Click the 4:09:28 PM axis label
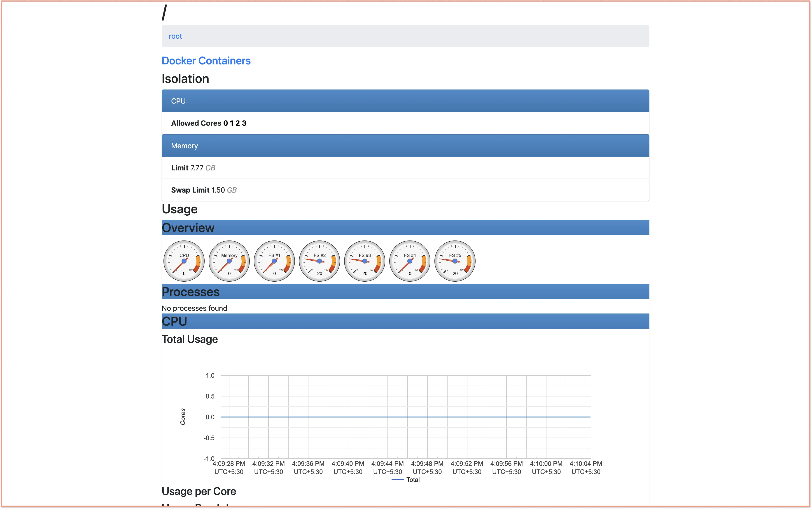The height and width of the screenshot is (509, 812). tap(229, 468)
